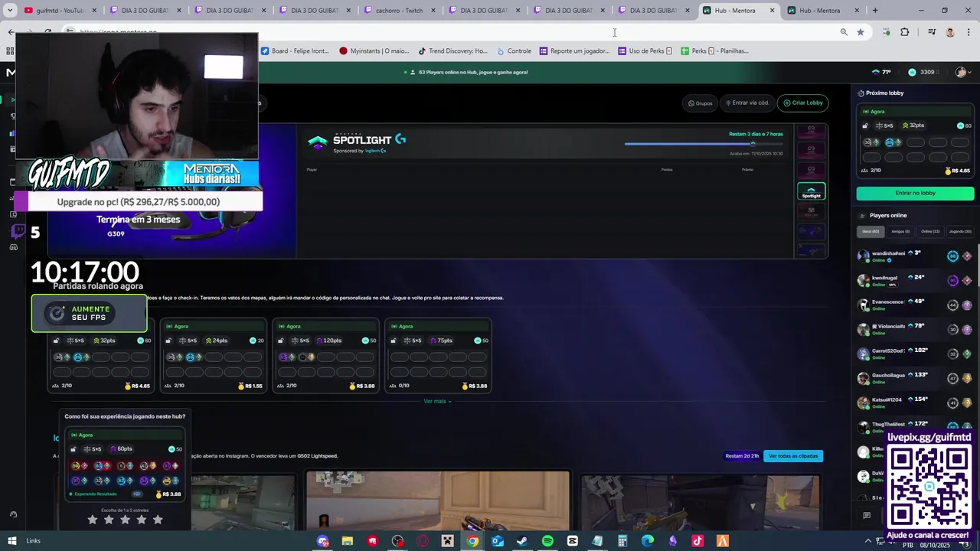Open the Outlook taskbar icon
The height and width of the screenshot is (551, 980).
[498, 541]
